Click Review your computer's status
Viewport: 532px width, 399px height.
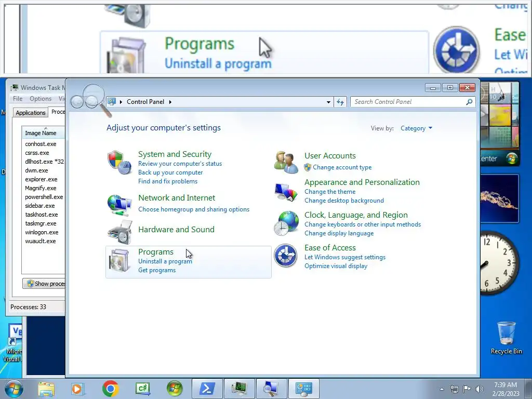(180, 164)
